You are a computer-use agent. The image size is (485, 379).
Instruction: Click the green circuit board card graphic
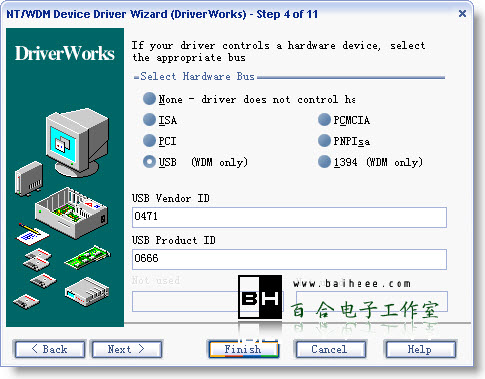coord(87,257)
